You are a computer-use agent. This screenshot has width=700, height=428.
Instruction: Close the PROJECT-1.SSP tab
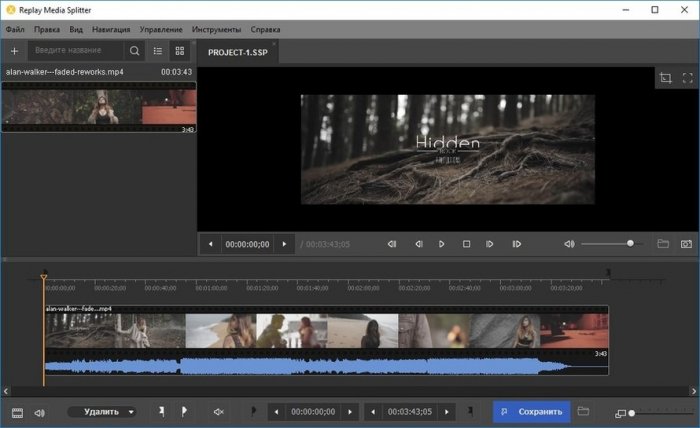274,44
